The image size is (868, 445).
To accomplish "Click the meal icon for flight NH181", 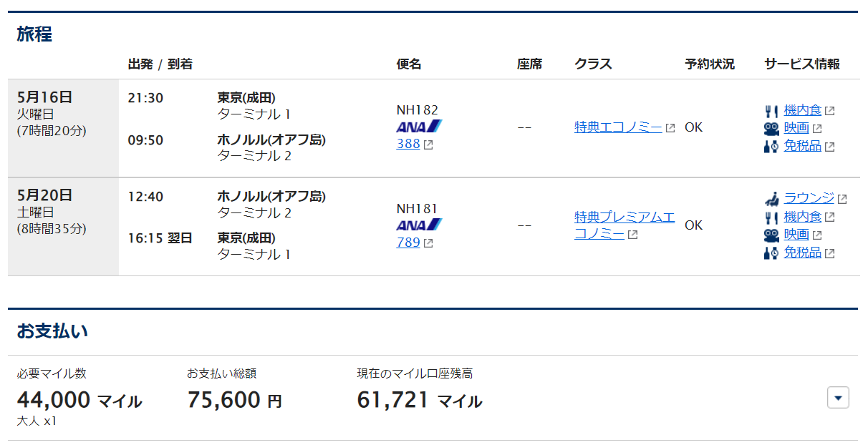I will pos(771,217).
